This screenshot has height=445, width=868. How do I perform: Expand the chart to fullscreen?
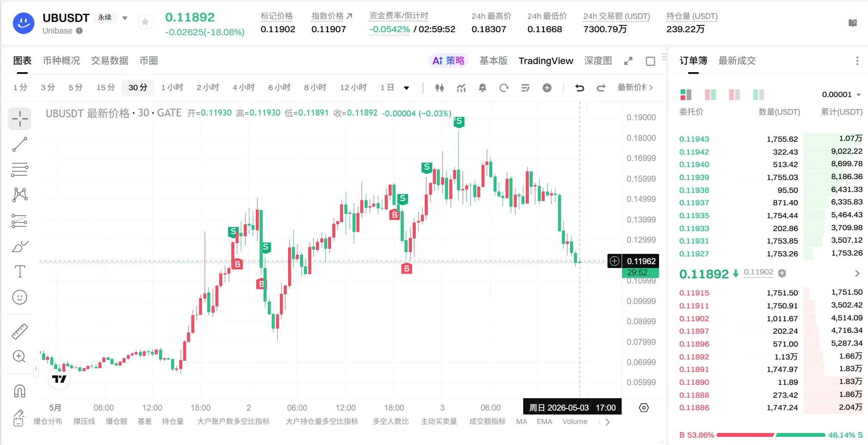coord(628,61)
